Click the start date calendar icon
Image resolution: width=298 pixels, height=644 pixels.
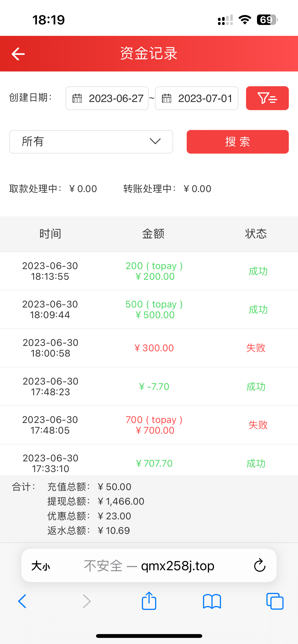[77, 98]
